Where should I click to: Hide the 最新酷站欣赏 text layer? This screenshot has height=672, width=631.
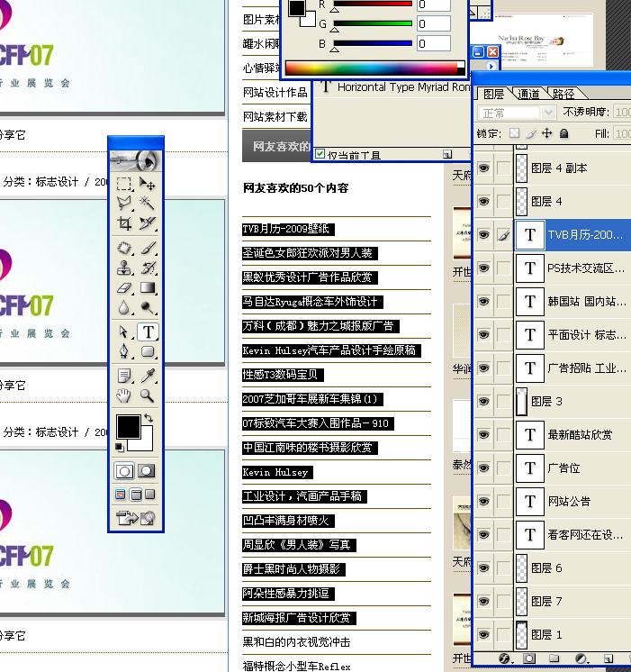click(x=483, y=435)
